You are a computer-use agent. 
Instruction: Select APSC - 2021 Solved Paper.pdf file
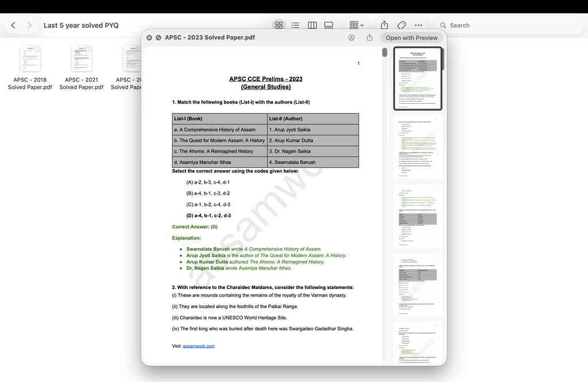coord(82,68)
